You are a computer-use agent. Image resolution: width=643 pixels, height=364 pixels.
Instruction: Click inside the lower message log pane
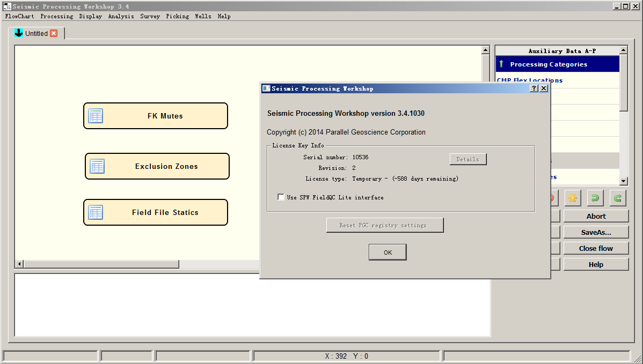click(252, 305)
